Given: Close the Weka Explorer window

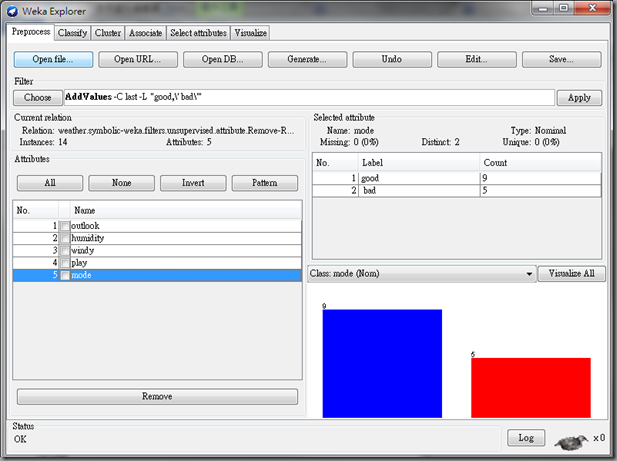Looking at the screenshot, I should (x=593, y=8).
